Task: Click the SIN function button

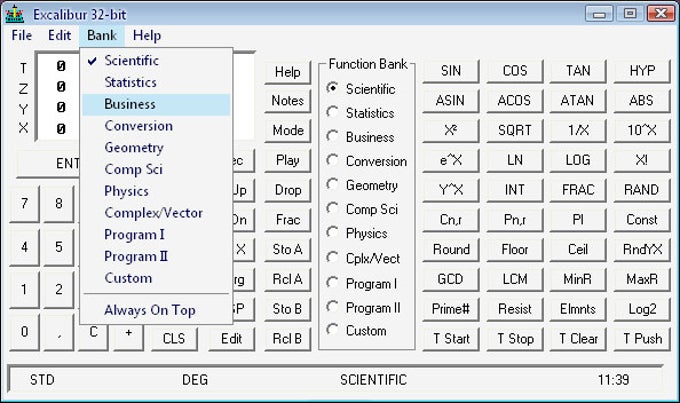Action: (451, 71)
